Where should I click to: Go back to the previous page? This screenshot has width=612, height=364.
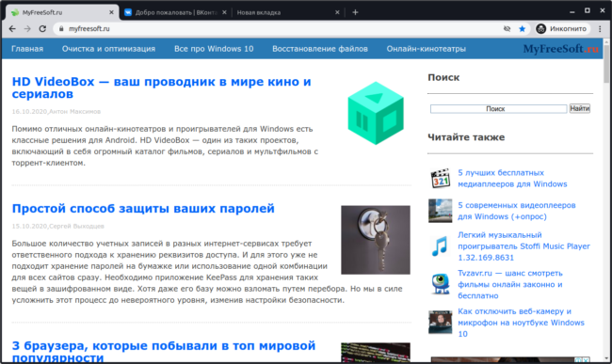tap(12, 29)
